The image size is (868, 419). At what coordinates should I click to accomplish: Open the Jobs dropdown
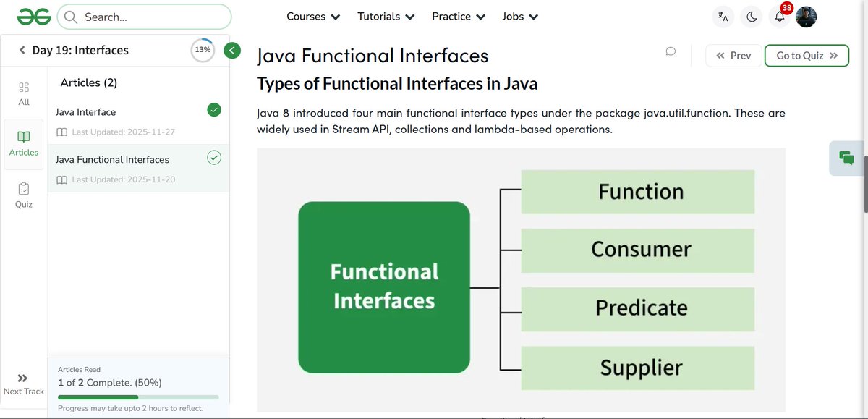point(519,16)
